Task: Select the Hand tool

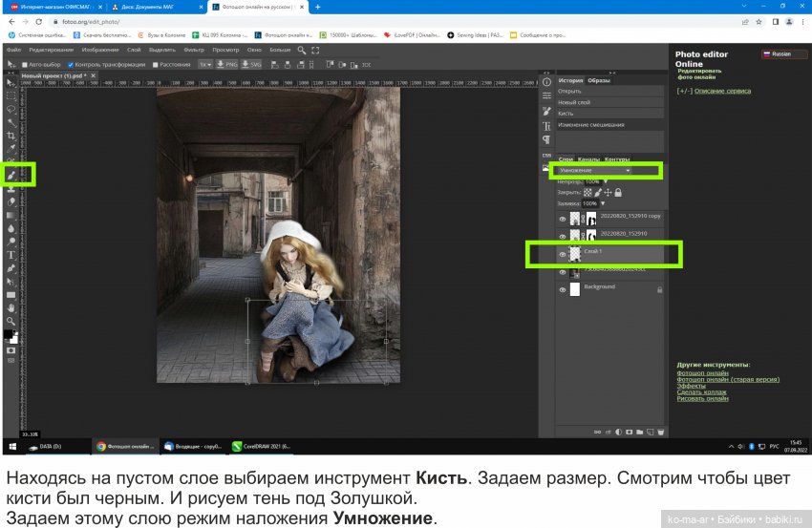Action: [x=11, y=308]
